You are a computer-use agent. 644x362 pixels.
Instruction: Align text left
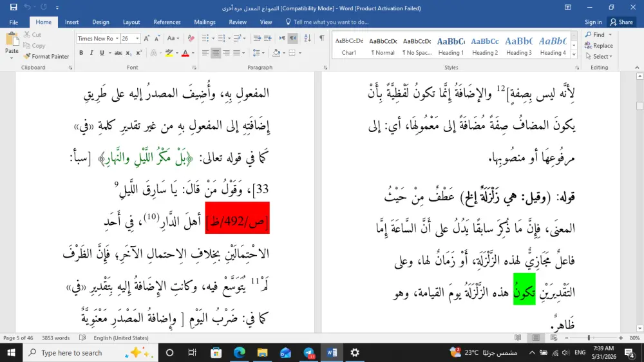click(x=205, y=53)
